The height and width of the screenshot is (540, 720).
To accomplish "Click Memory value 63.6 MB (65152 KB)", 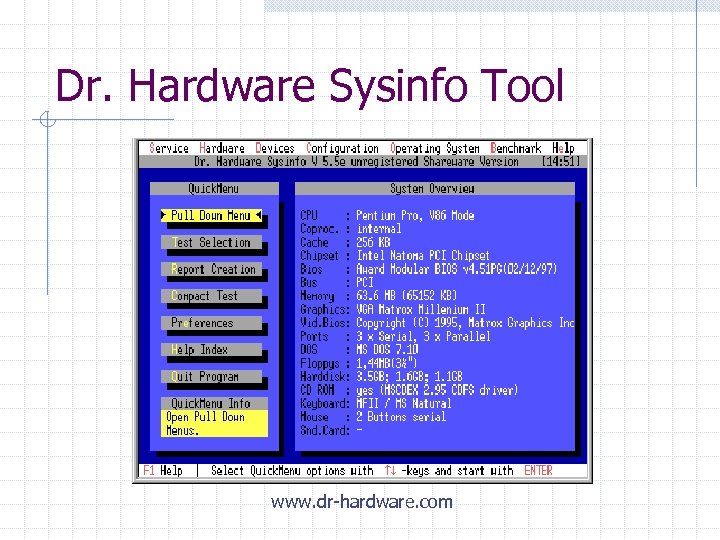I will click(x=406, y=296).
